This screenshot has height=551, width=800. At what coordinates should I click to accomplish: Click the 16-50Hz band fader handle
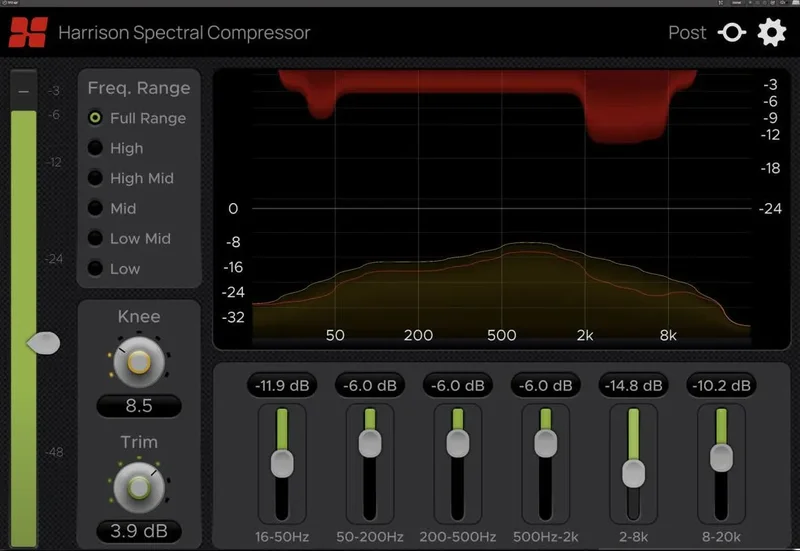click(x=282, y=463)
